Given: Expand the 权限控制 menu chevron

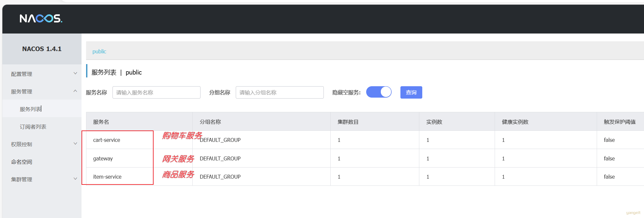Looking at the screenshot, I should pos(75,144).
